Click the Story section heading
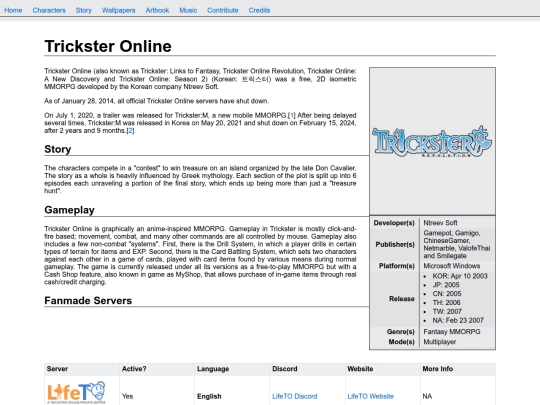 pyautogui.click(x=58, y=149)
